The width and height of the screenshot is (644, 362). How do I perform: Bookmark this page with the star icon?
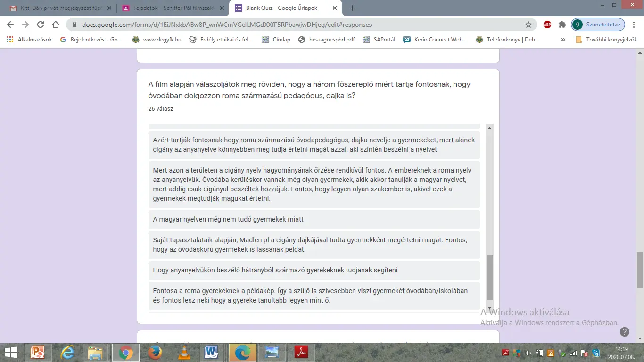528,25
